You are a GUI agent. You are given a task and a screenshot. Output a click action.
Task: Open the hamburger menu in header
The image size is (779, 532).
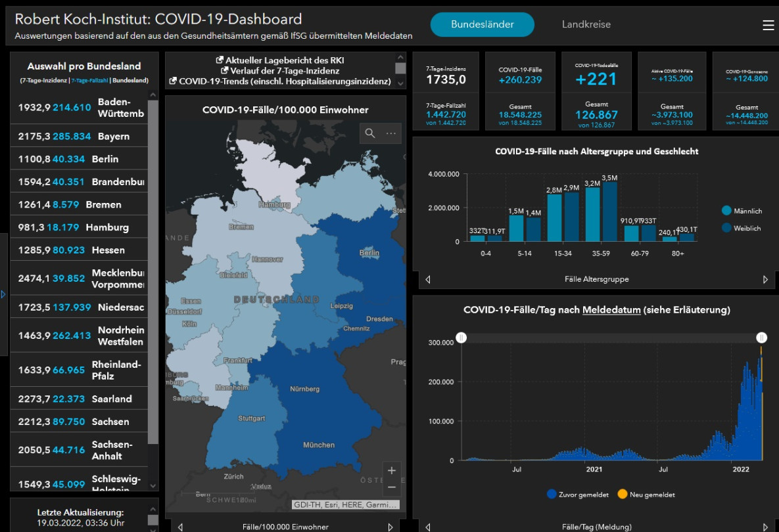[x=768, y=25]
